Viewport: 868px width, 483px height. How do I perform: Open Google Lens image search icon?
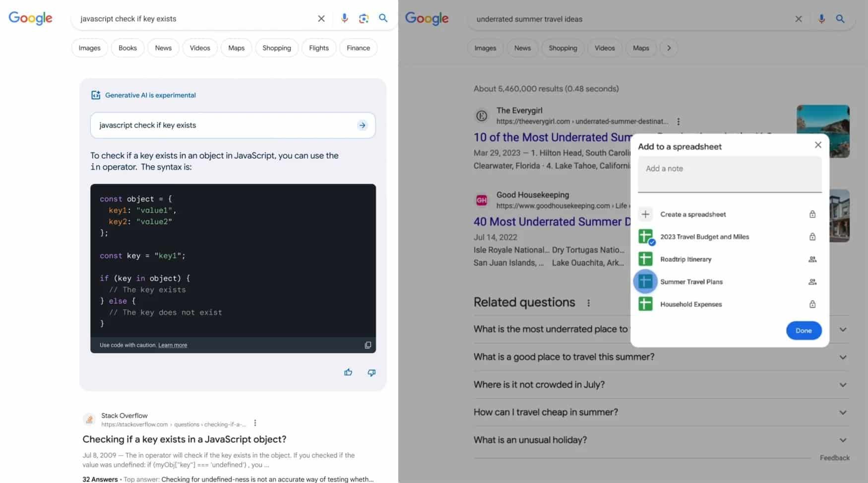pyautogui.click(x=364, y=18)
